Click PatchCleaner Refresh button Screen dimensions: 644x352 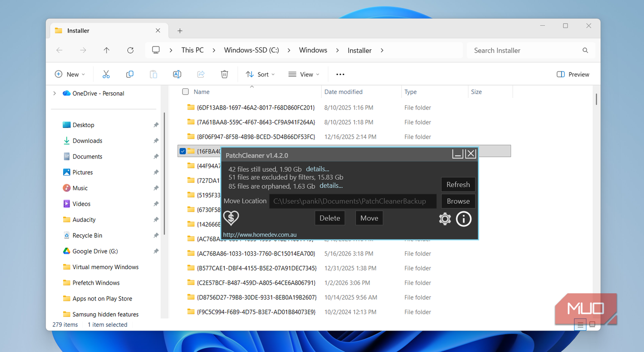click(458, 185)
